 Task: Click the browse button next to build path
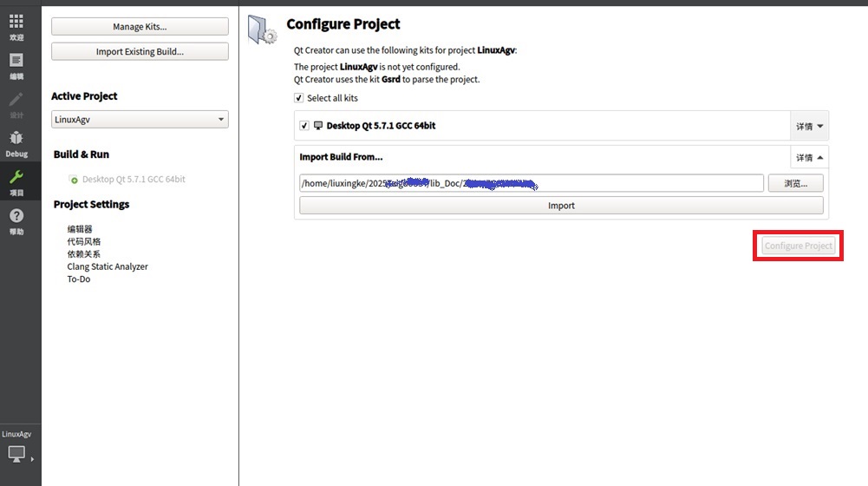pos(795,183)
